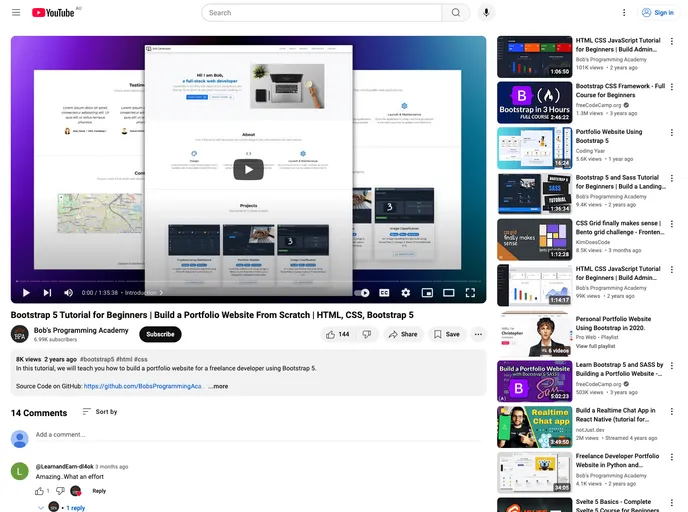Open the #html hashtag
This screenshot has width=688, height=512.
(x=124, y=359)
